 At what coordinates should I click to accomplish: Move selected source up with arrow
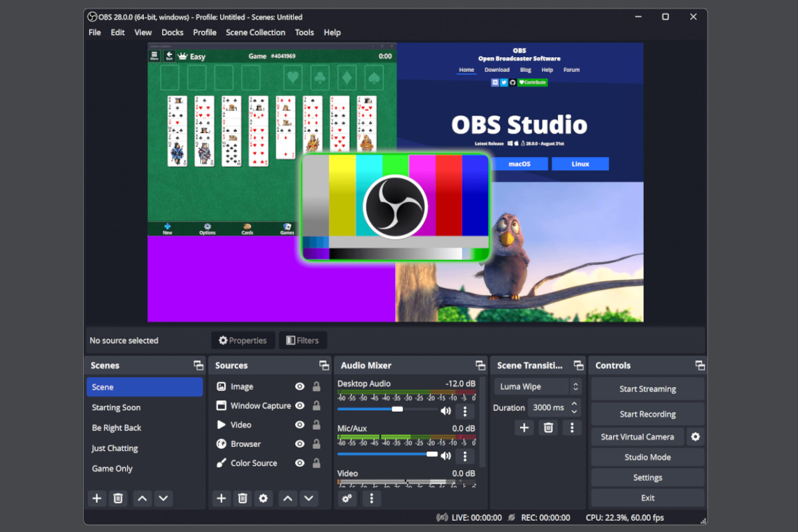pos(287,498)
